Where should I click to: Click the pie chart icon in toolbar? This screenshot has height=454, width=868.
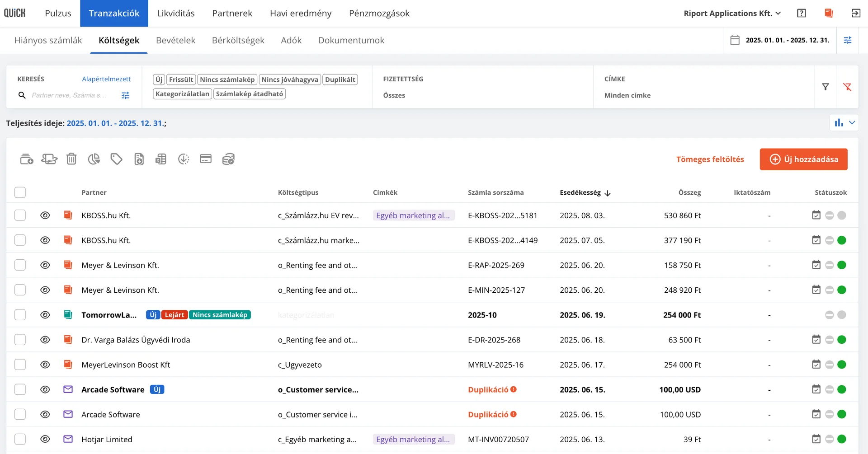pyautogui.click(x=94, y=159)
